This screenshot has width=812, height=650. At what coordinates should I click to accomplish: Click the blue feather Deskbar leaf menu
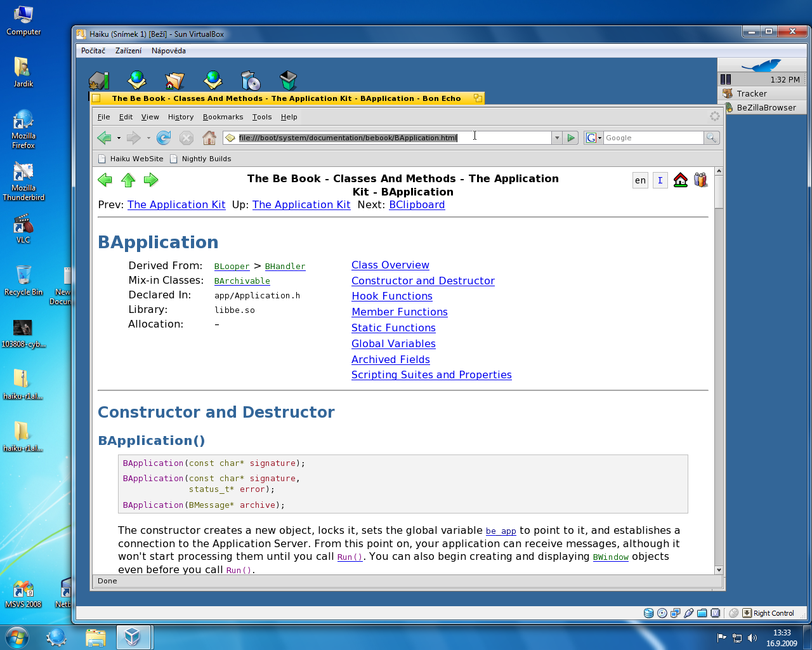point(761,65)
